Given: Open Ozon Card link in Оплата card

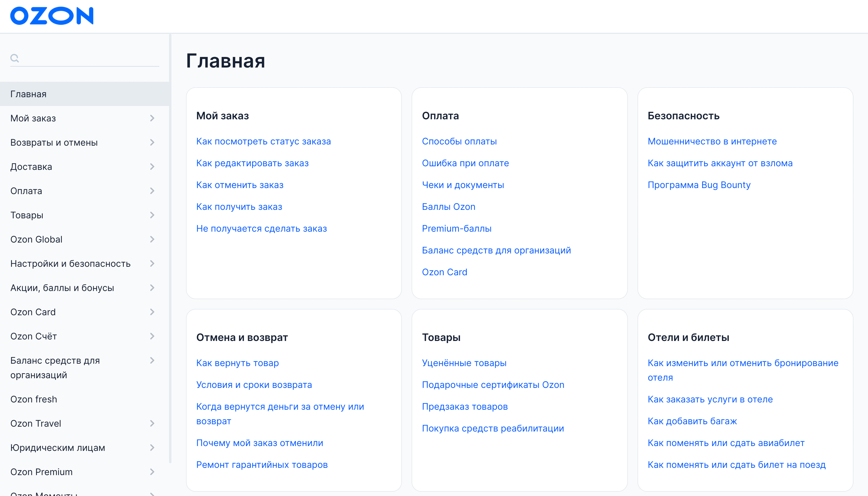Looking at the screenshot, I should tap(445, 272).
